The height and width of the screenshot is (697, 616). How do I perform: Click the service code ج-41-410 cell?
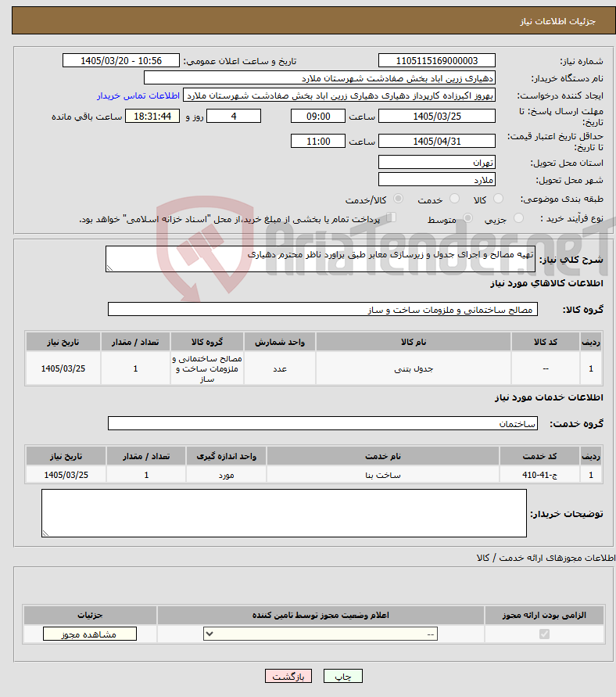pos(539,475)
